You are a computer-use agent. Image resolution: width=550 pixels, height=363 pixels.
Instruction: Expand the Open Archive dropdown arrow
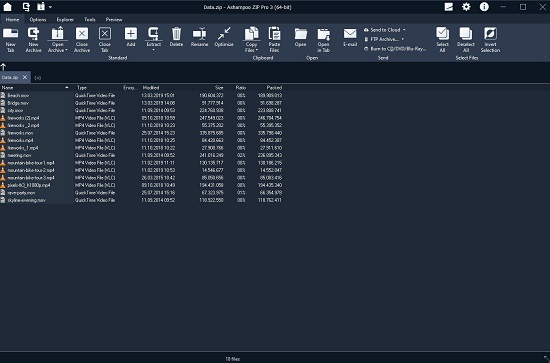point(66,50)
